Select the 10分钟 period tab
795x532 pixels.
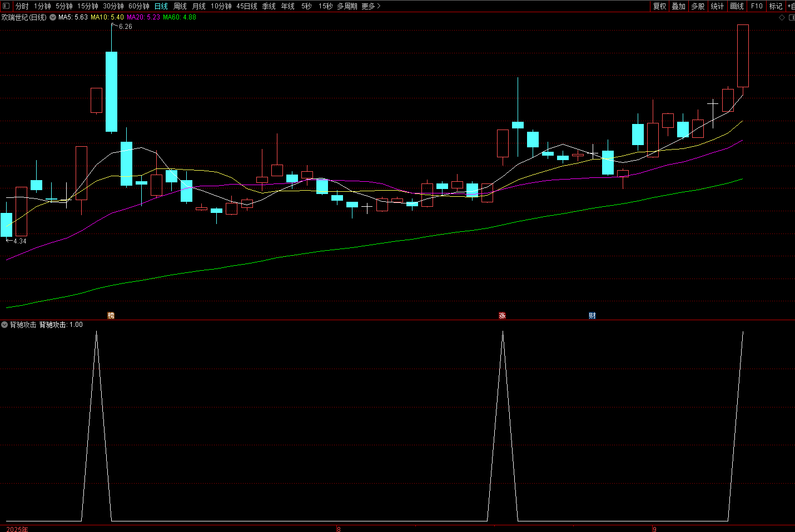[221, 6]
